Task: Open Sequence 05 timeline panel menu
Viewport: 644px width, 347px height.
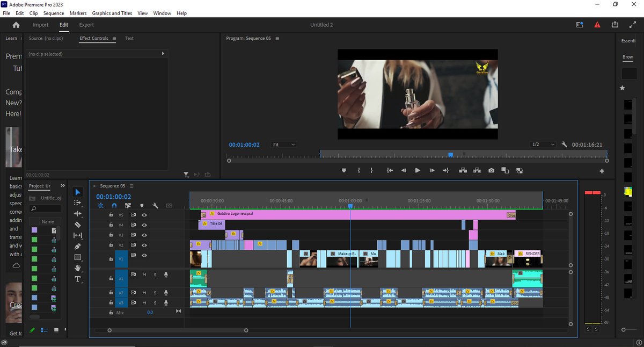Action: pyautogui.click(x=131, y=186)
